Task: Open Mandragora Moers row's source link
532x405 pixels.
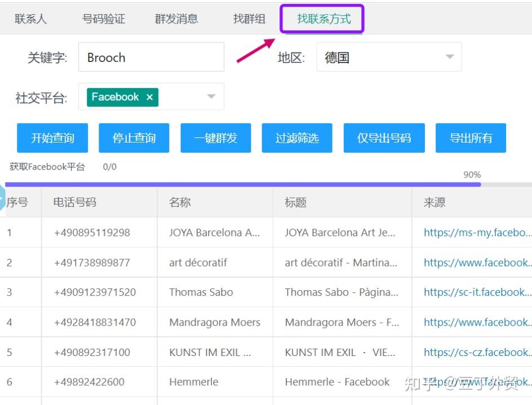Action: tap(477, 322)
